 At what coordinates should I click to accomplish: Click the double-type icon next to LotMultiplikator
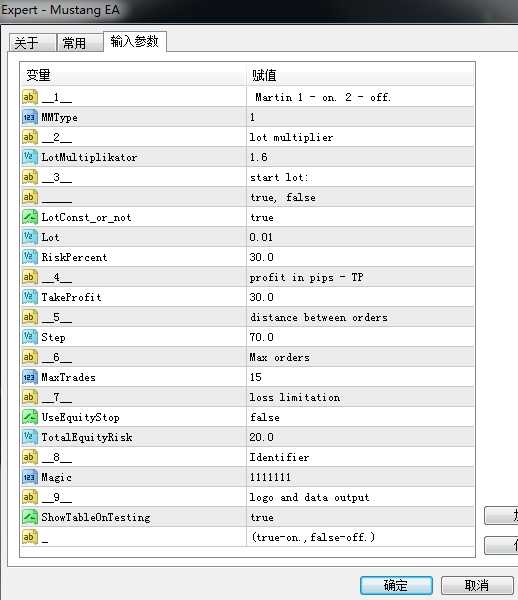(30, 157)
